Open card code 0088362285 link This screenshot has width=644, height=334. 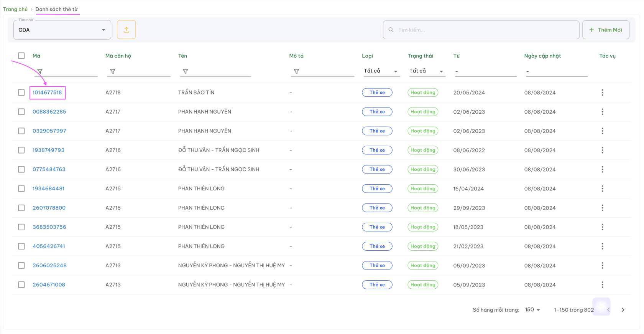pos(49,112)
